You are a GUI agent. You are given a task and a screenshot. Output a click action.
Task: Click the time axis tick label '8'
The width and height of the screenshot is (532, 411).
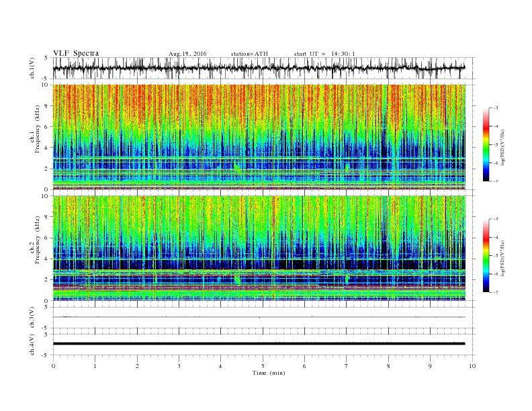(388, 366)
